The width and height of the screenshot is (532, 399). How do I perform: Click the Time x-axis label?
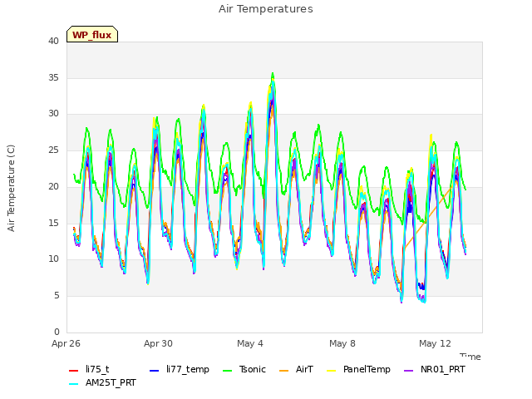pyautogui.click(x=470, y=357)
